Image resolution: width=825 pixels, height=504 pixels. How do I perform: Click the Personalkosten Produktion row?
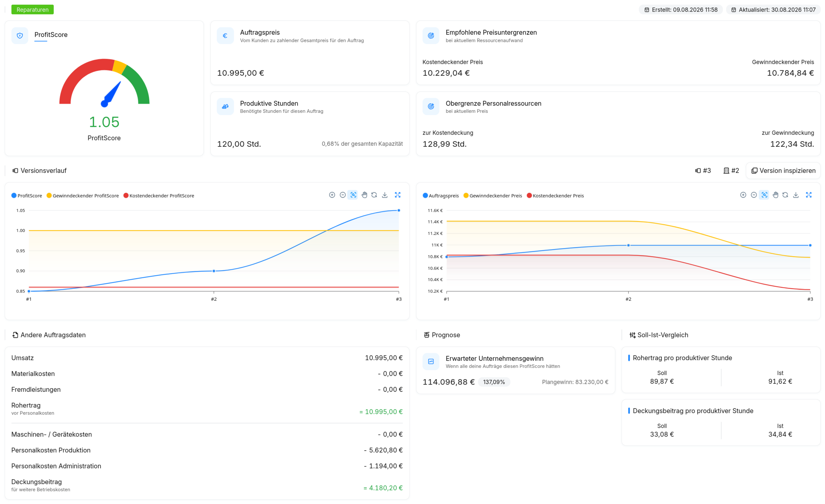(x=207, y=450)
